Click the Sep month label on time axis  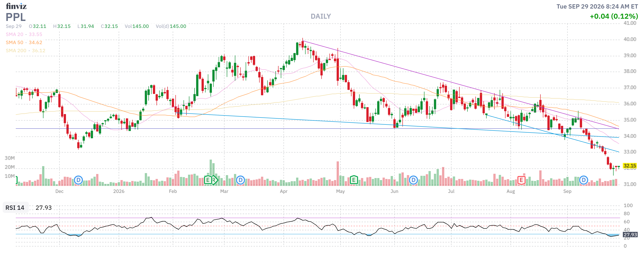(x=567, y=192)
